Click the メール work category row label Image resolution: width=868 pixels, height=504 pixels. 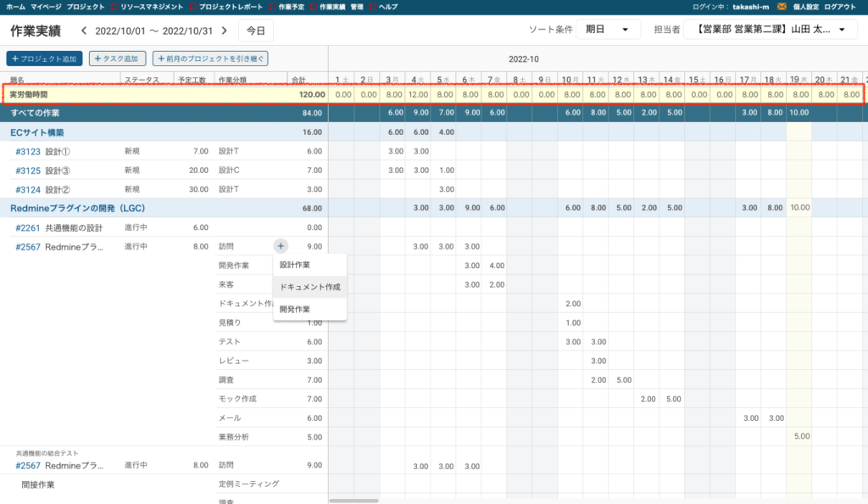point(229,418)
